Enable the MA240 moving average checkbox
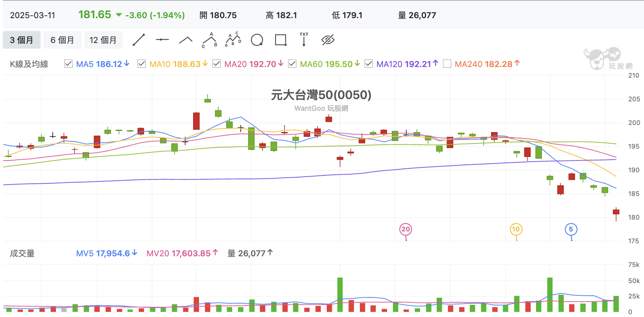The height and width of the screenshot is (317, 644). [x=447, y=64]
